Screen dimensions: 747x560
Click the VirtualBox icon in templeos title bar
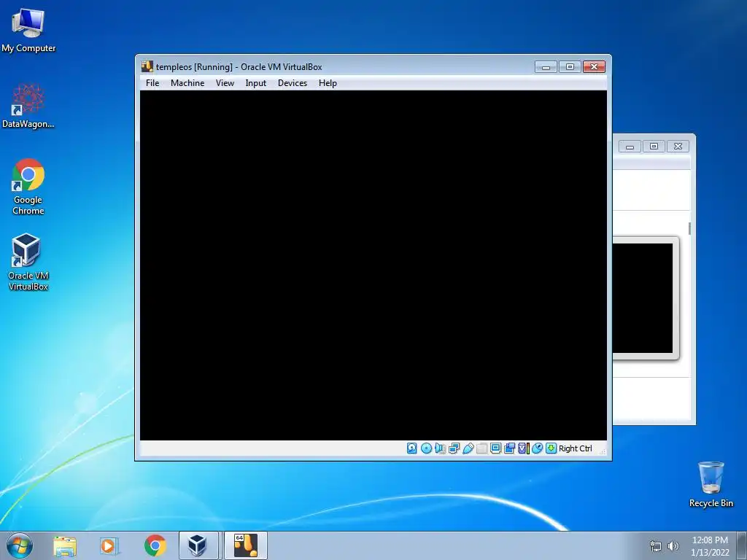147,66
